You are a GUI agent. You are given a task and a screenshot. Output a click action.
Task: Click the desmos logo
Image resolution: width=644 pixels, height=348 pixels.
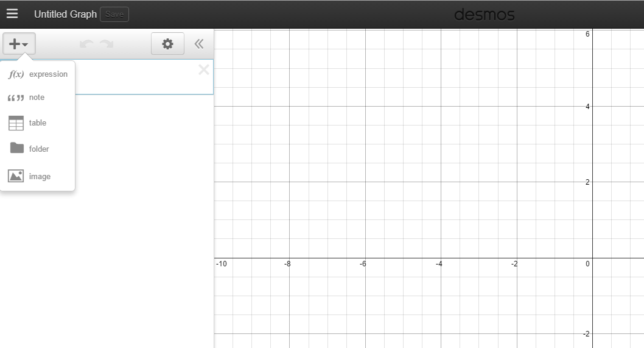click(x=485, y=15)
